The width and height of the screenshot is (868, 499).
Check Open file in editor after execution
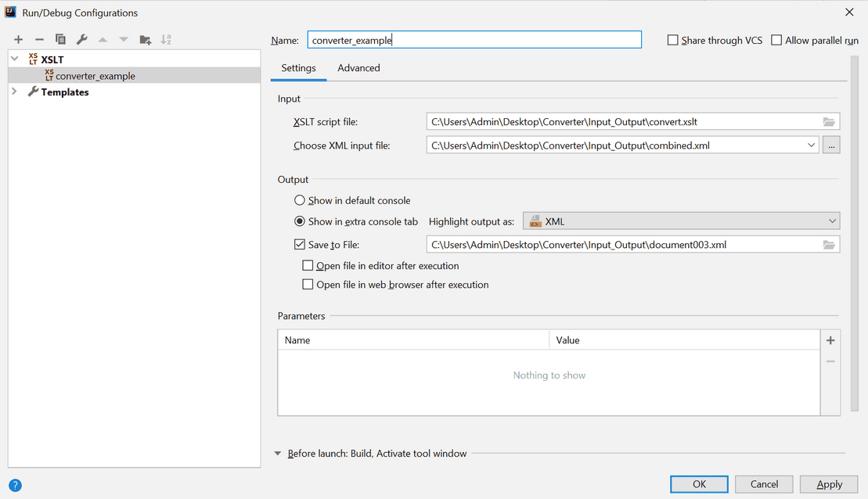pos(308,266)
